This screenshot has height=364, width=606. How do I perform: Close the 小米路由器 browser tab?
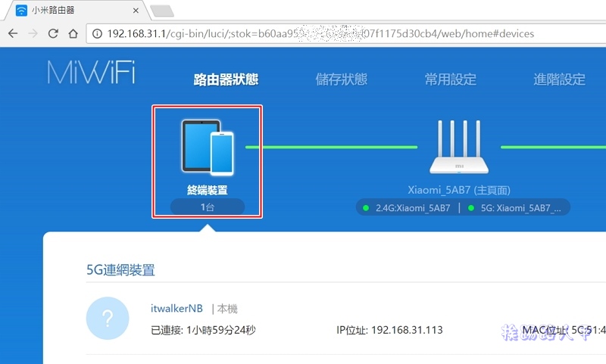pos(136,11)
